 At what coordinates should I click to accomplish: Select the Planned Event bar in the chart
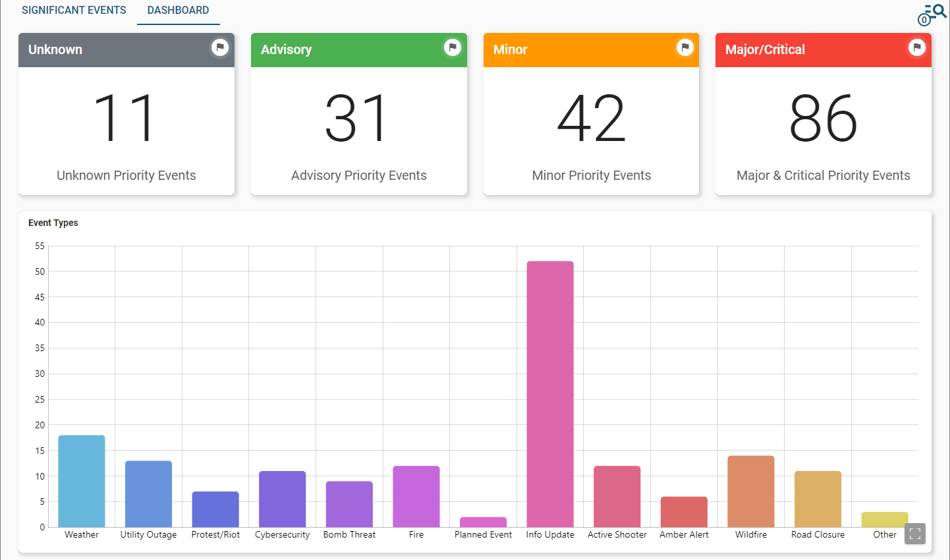483,522
